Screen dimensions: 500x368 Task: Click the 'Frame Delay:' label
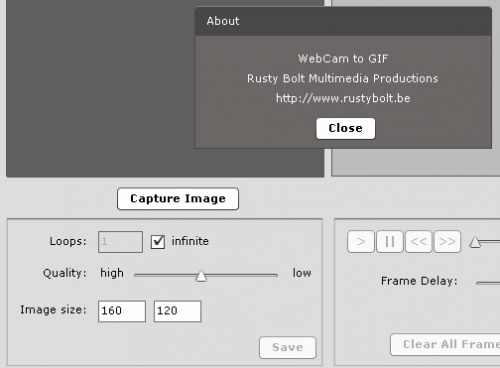(x=419, y=281)
